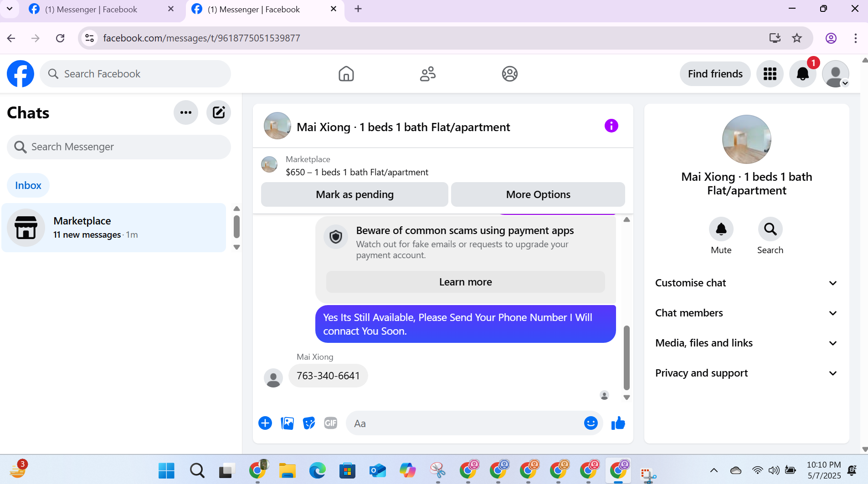Attach a photo using image icon
Screen dimensions: 868x484
[x=287, y=423]
